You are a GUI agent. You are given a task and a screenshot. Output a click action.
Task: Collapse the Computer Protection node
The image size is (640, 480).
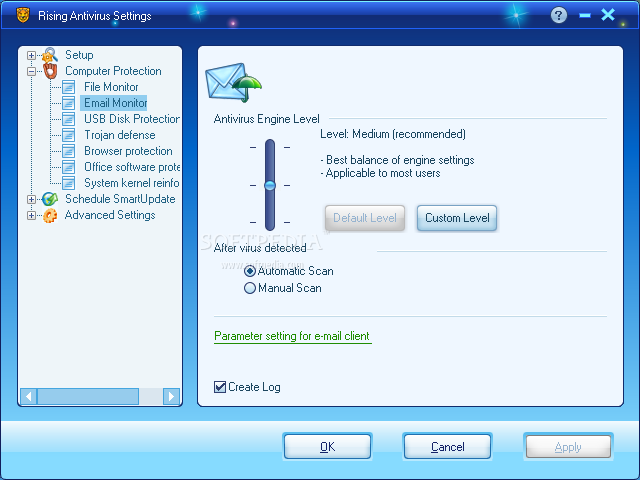point(31,71)
